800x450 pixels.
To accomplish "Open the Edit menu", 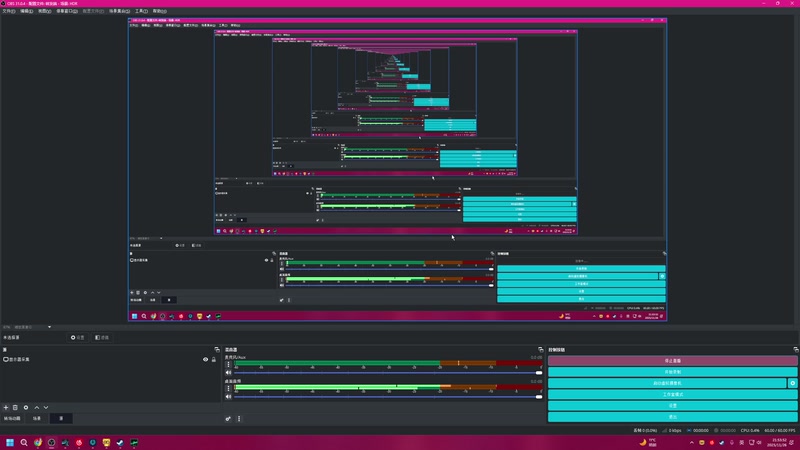I will pos(27,11).
